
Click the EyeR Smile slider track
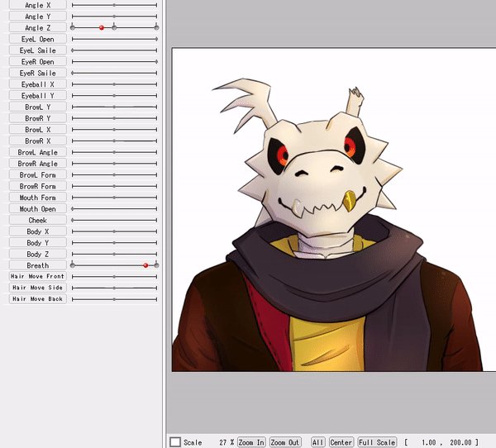click(x=114, y=73)
